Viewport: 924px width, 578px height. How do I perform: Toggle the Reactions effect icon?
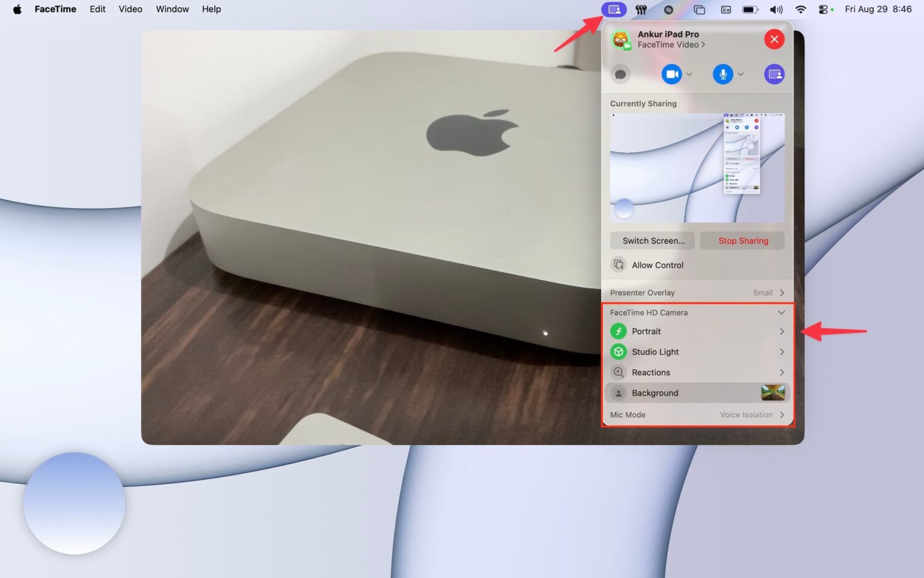click(x=618, y=372)
